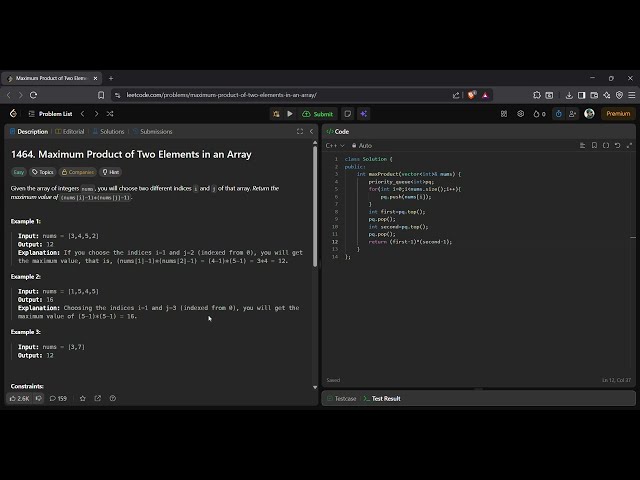Open browser extensions puzzle icon
Screen dimensions: 640x480
(537, 95)
